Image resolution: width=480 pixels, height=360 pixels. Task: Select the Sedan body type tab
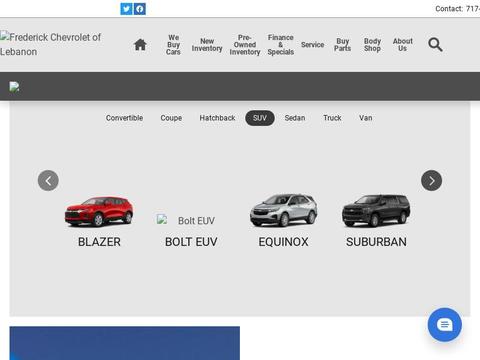[295, 118]
